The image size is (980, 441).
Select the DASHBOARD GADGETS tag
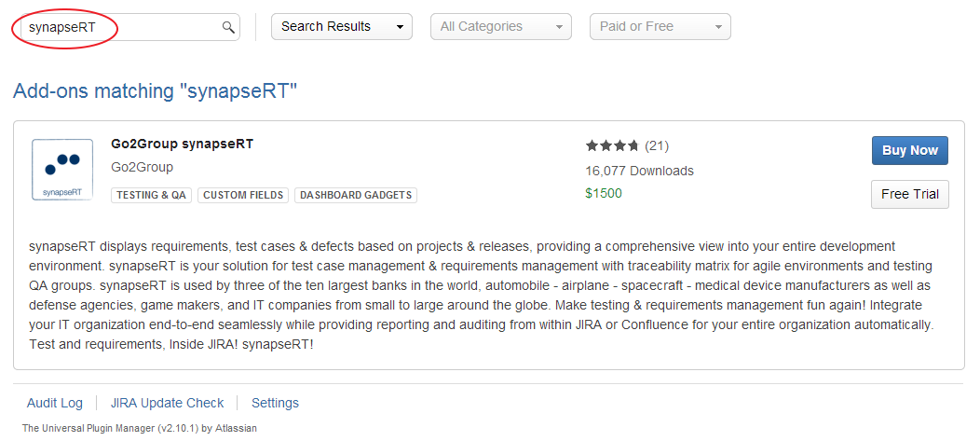tap(356, 195)
